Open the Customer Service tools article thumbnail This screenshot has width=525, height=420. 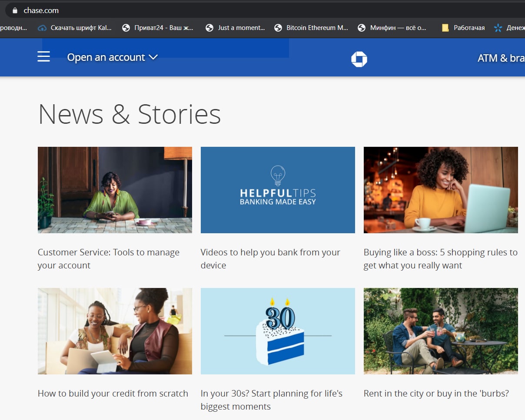[x=115, y=190]
